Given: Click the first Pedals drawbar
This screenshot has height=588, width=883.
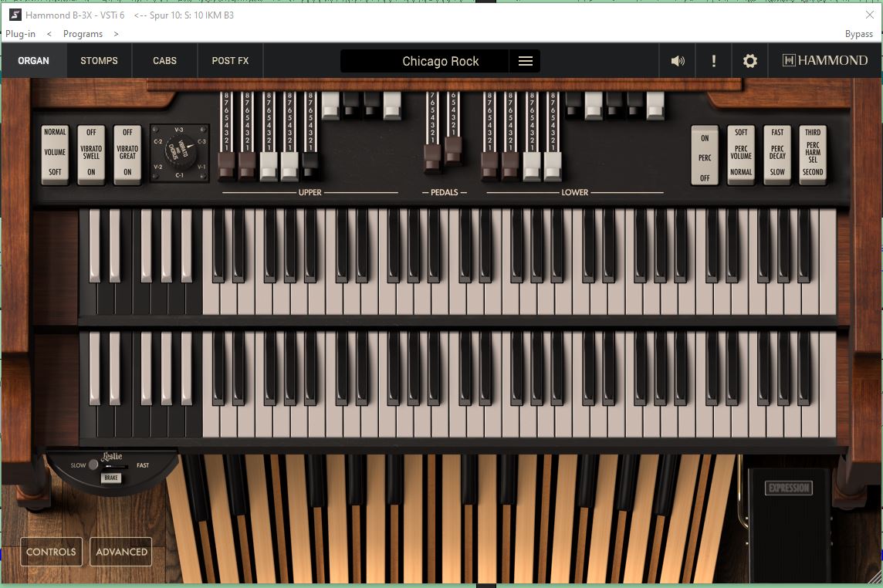Looking at the screenshot, I should pyautogui.click(x=432, y=160).
